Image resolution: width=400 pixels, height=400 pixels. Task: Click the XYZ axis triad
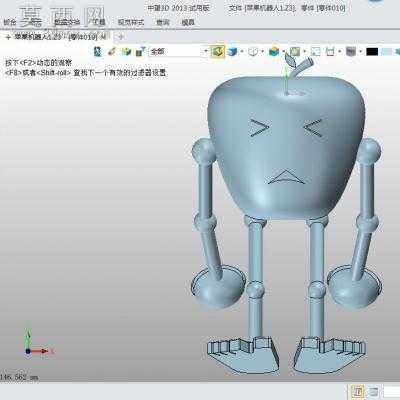pos(37,340)
